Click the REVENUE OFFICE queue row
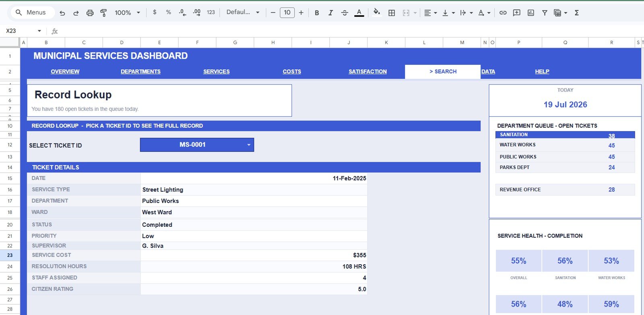 [565, 189]
